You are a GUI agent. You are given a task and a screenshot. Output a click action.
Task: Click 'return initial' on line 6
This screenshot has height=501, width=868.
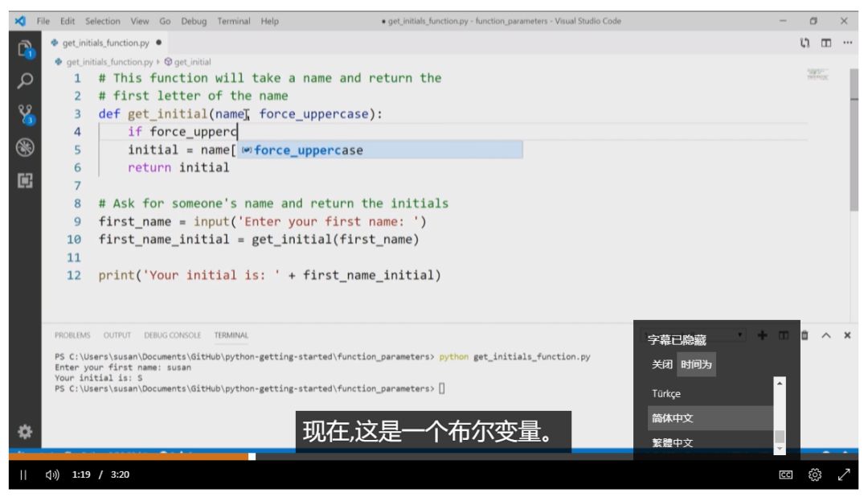[x=178, y=168]
